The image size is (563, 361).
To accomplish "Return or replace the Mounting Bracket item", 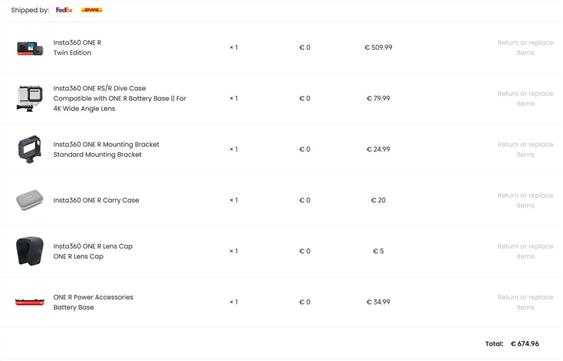I will (x=525, y=149).
